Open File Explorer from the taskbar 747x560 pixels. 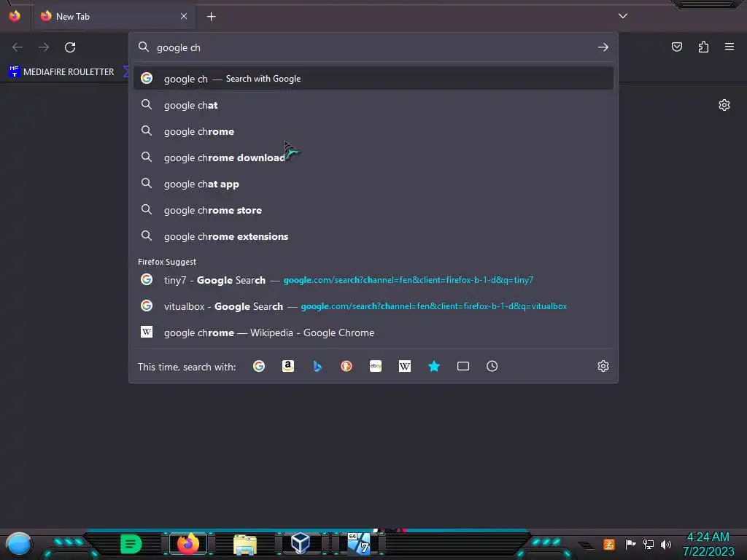245,544
